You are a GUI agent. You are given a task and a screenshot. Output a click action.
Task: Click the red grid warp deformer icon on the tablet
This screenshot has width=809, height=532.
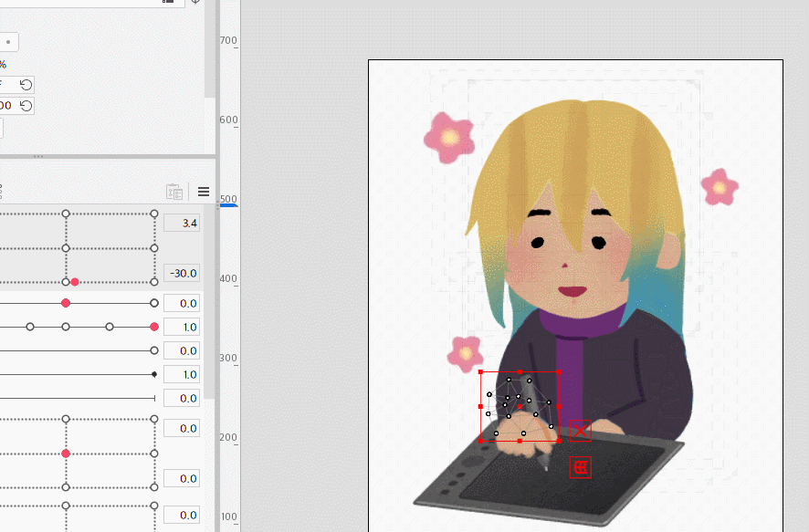tap(581, 467)
